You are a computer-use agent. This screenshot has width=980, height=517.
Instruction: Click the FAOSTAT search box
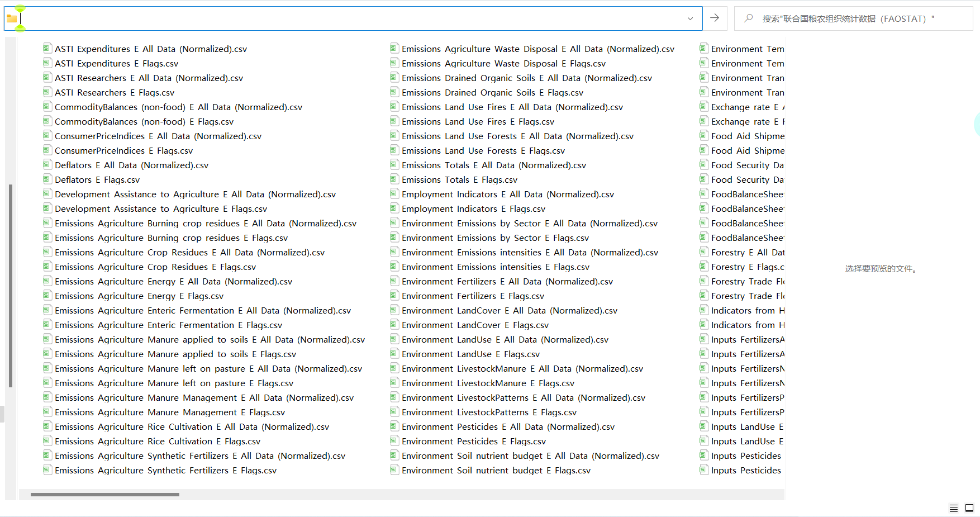tap(853, 18)
